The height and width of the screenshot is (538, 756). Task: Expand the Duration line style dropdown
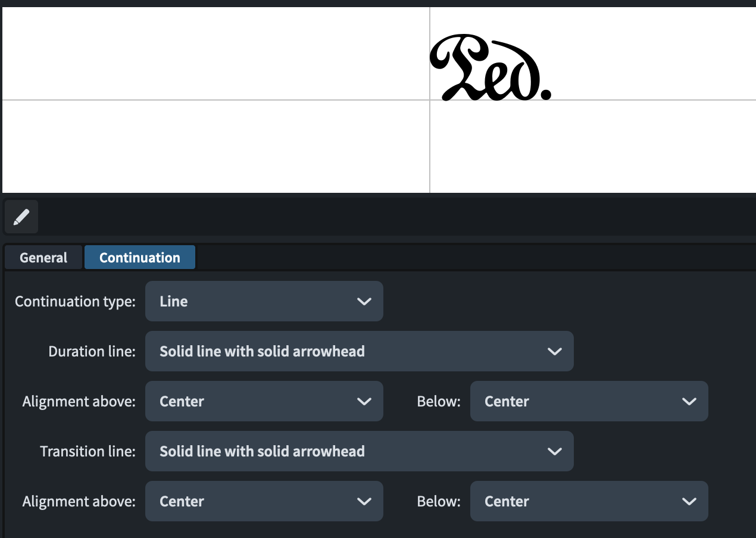pos(358,352)
